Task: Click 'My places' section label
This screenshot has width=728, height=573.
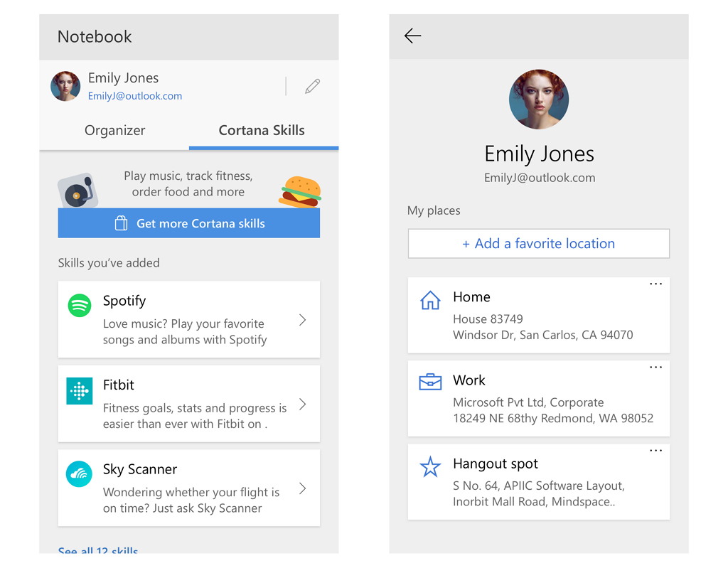Action: pos(434,211)
